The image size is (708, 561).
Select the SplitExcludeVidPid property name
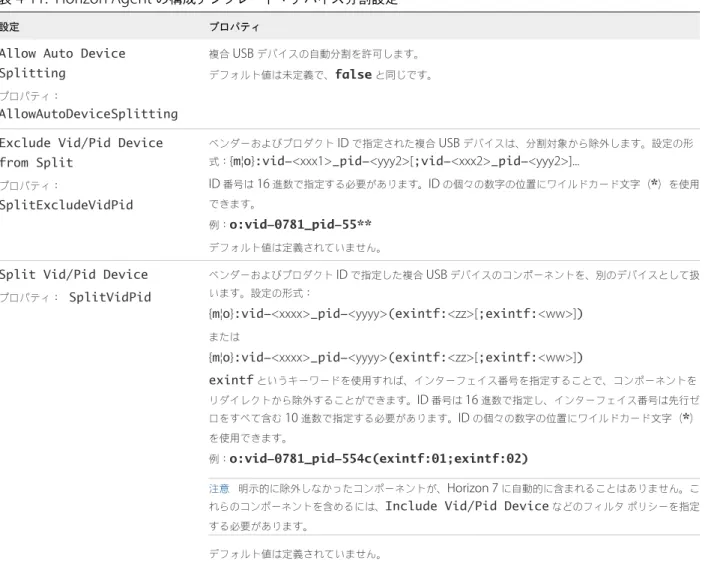click(66, 205)
